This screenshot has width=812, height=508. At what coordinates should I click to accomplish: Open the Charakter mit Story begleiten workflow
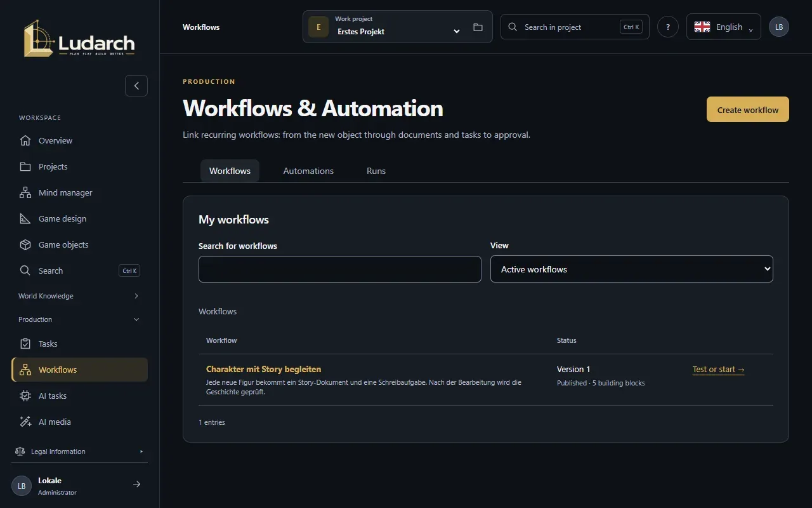click(263, 369)
